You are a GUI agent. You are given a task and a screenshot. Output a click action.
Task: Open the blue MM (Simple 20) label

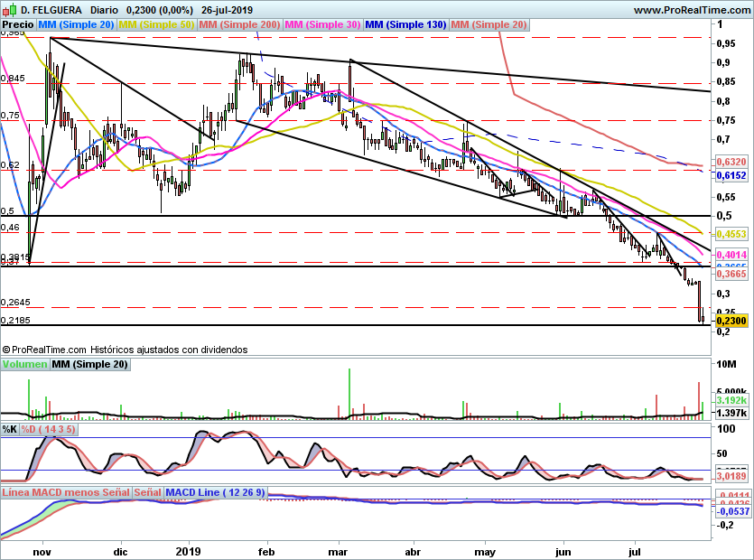76,24
